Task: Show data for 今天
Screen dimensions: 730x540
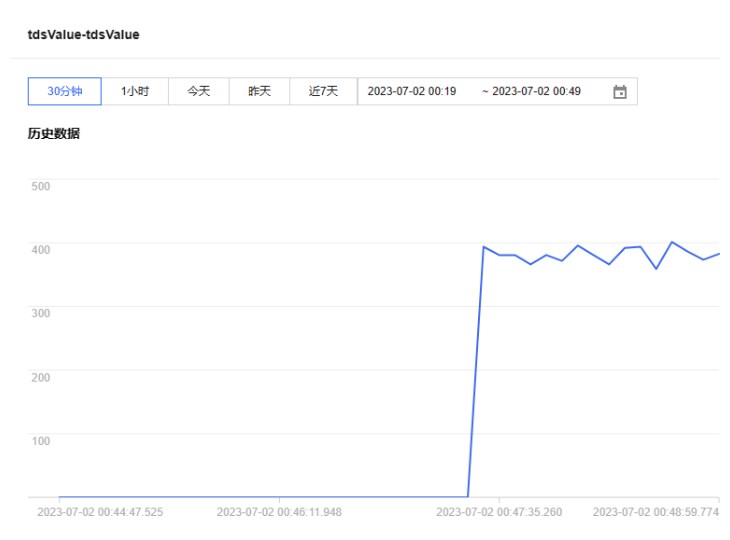Action: coord(199,91)
